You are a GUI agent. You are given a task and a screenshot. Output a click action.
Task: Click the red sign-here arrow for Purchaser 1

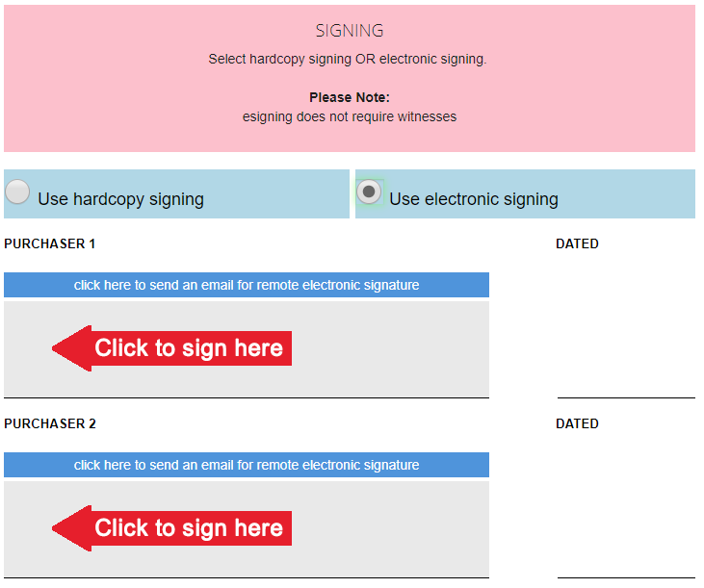188,347
